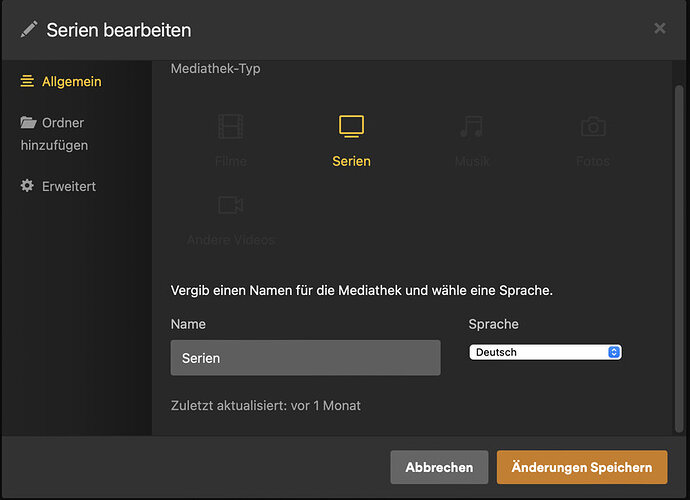
Task: Choose the Andere Videos camcorder icon
Action: coord(231,205)
